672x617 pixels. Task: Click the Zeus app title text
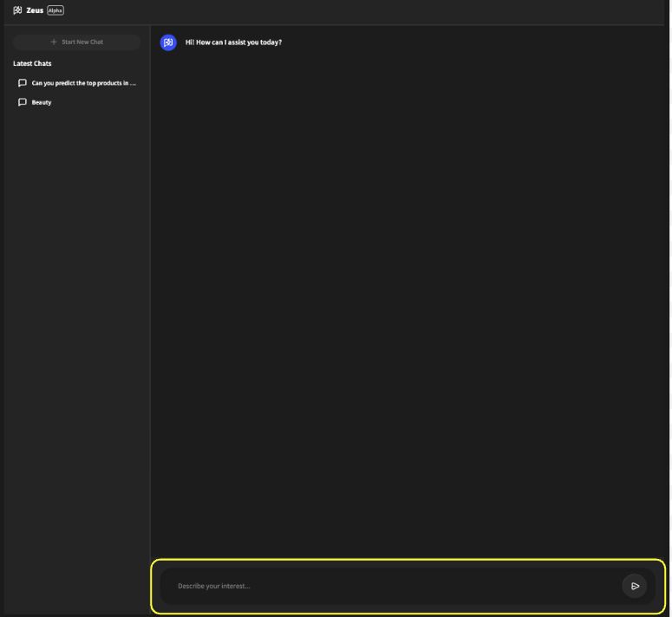[35, 10]
